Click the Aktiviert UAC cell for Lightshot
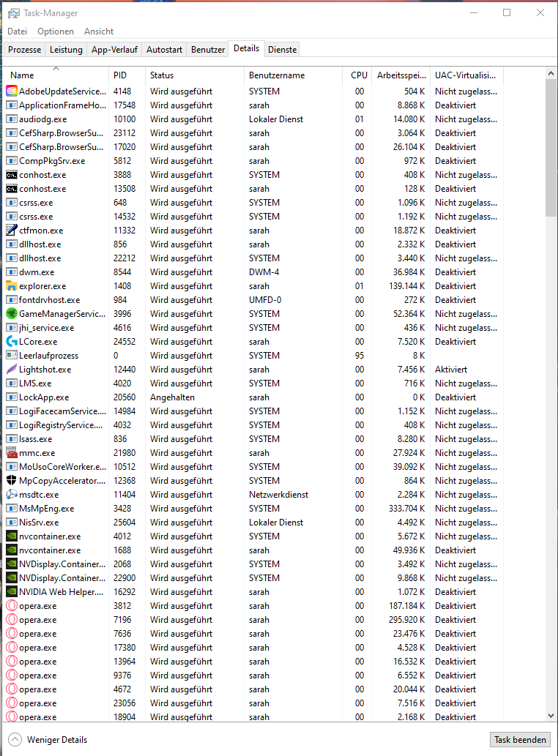Screen dimensions: 558x756 click(x=451, y=370)
